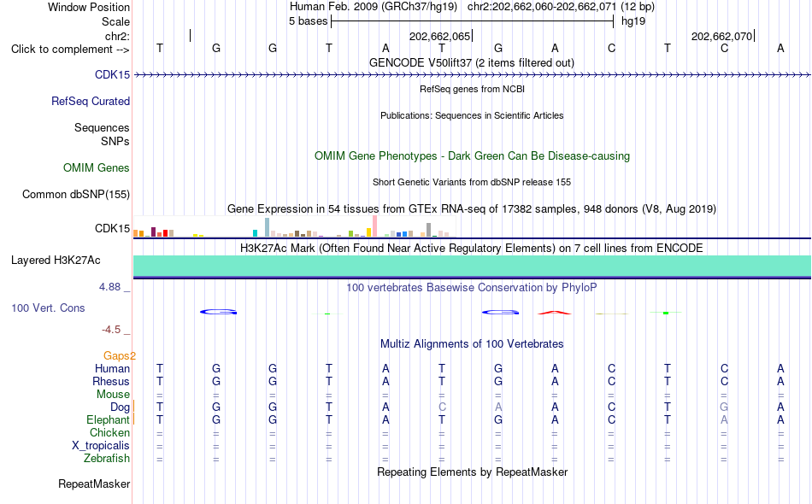Open the RefSeq Curated track label
Viewport: 812px width, 504px height.
pyautogui.click(x=90, y=101)
